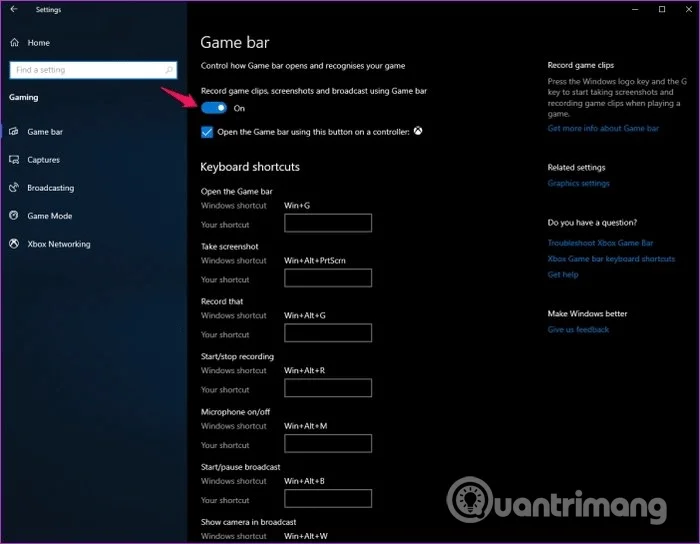Click the Win+Alt+PrtScrn shortcut text
Image resolution: width=700 pixels, height=544 pixels.
(315, 261)
